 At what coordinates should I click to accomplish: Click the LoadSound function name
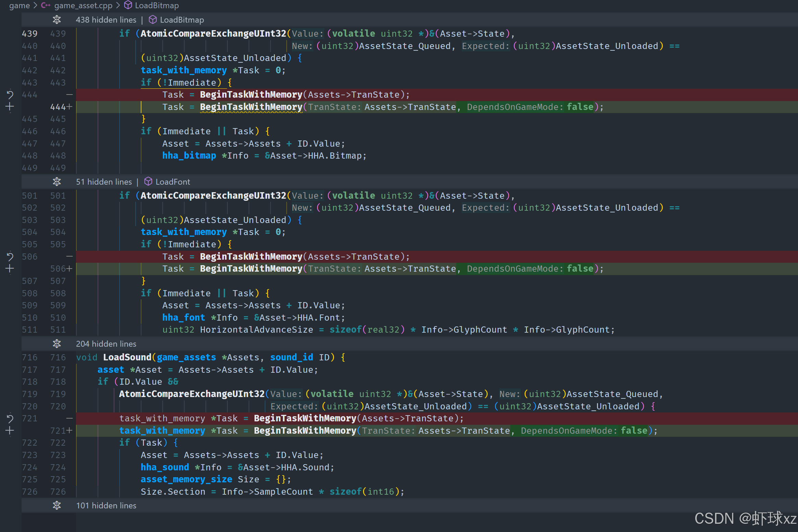tap(127, 357)
